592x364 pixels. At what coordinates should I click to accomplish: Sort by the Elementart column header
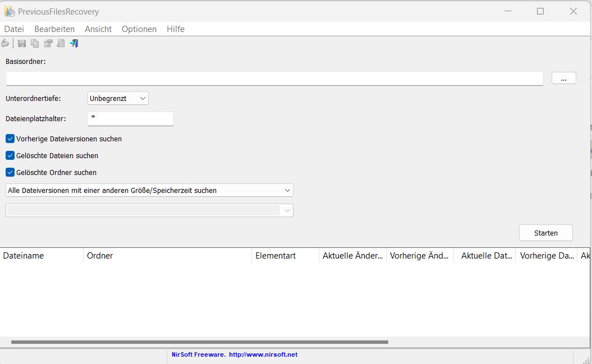click(285, 256)
